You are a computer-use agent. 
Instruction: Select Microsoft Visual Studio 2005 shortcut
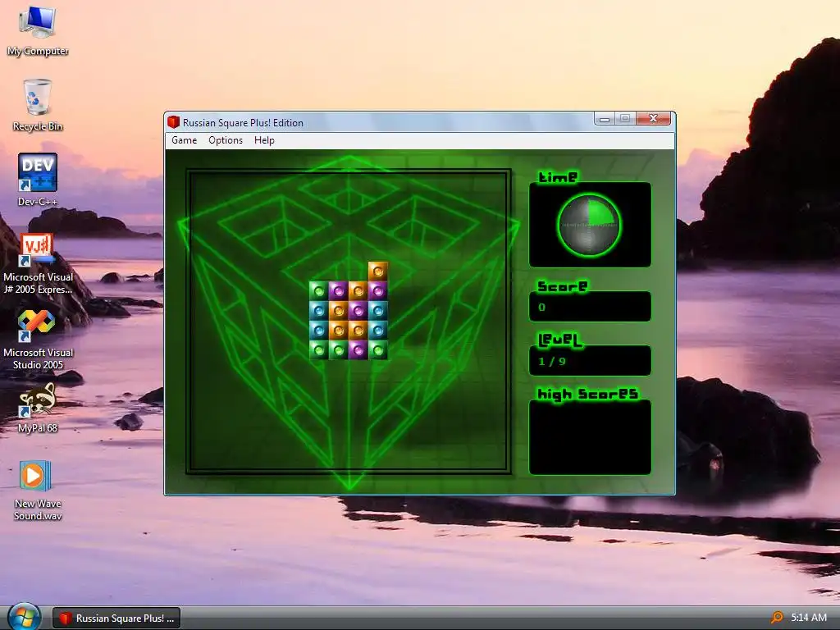coord(38,339)
